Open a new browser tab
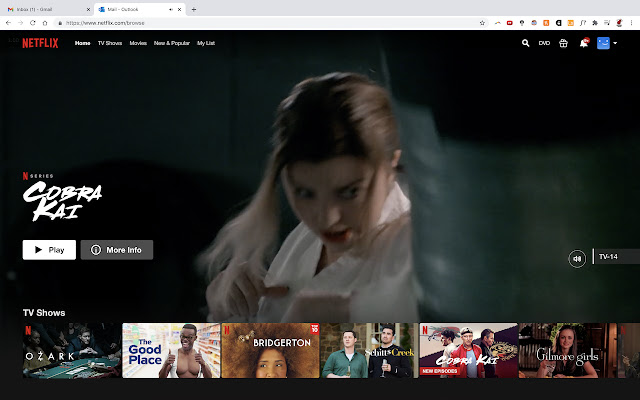 [x=193, y=9]
